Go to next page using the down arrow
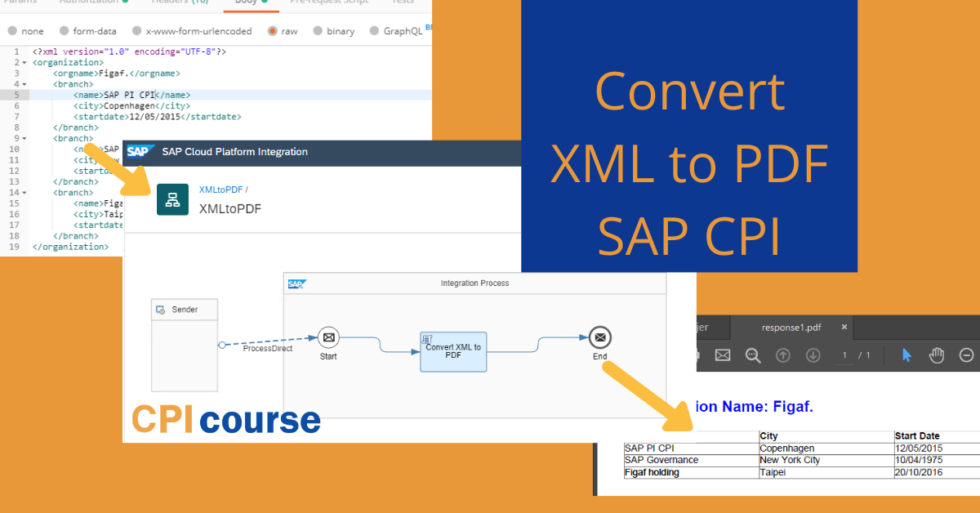Screen dimensions: 980x513 point(813,355)
